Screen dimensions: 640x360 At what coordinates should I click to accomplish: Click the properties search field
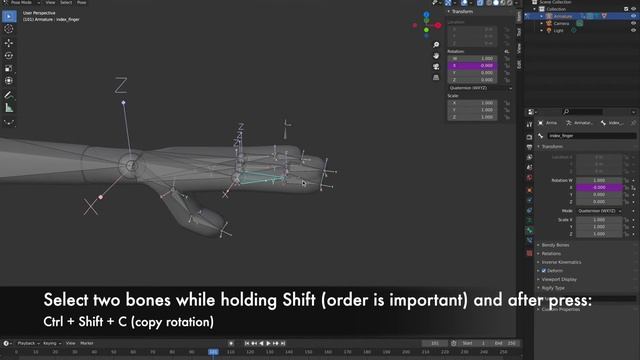click(582, 111)
